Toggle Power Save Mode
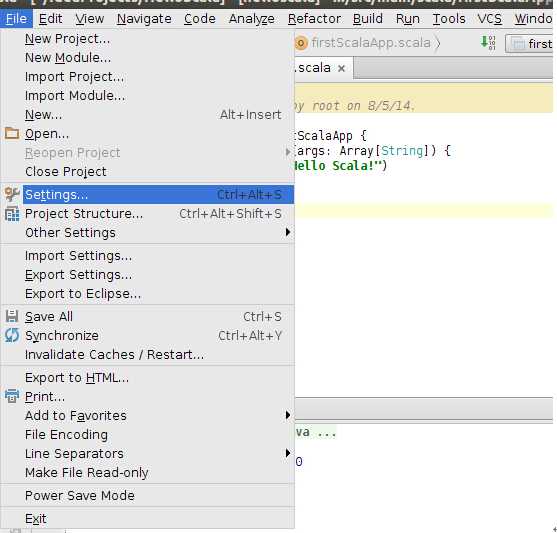 147,495
